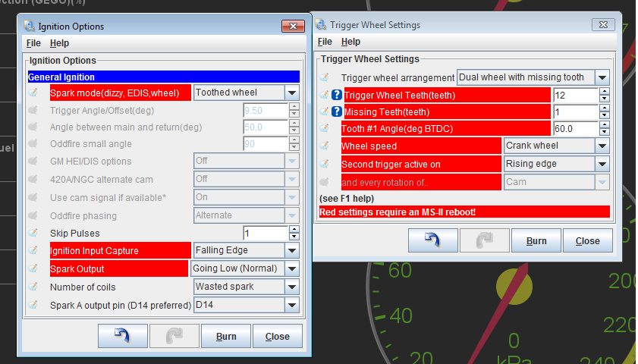Click pencil icon next to Spark mode
Screen dimensions: 638x364
click(x=33, y=93)
